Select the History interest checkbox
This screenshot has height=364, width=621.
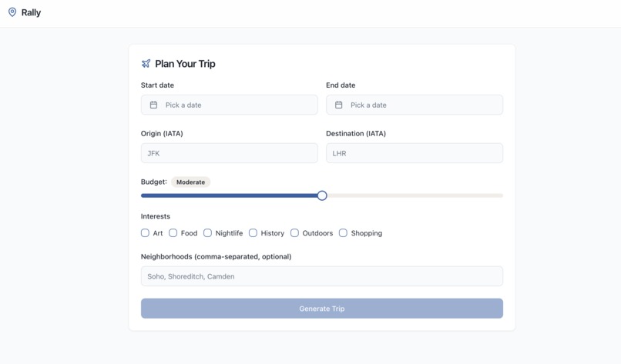[x=253, y=232]
